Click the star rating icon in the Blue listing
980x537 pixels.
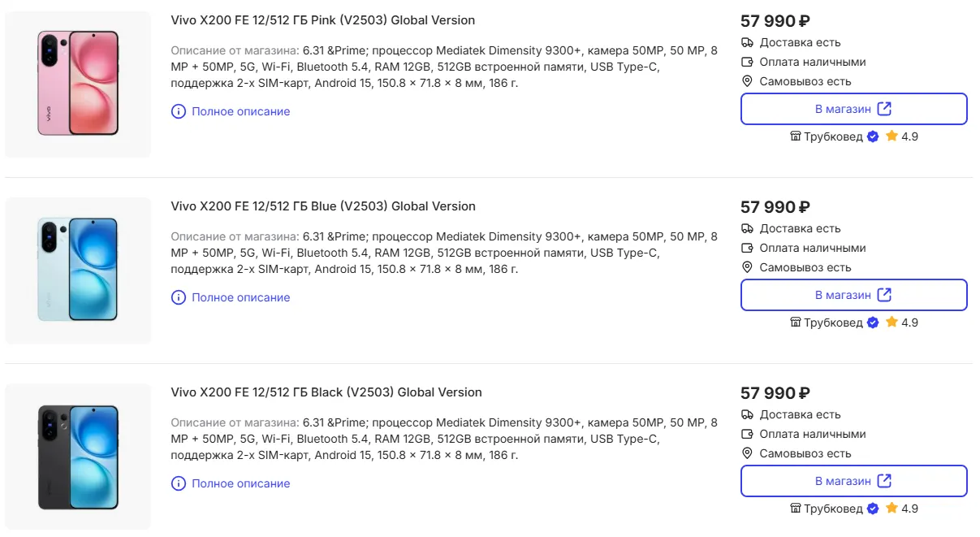891,323
